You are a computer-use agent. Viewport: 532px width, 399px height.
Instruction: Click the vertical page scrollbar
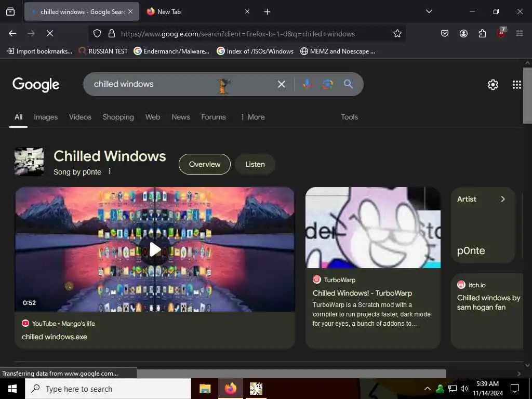tap(527, 96)
